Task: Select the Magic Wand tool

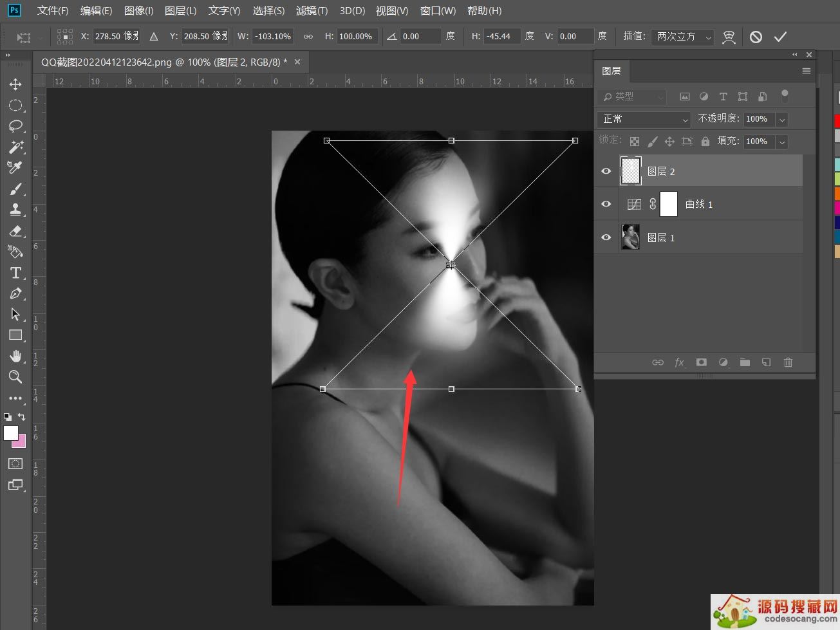Action: click(15, 147)
